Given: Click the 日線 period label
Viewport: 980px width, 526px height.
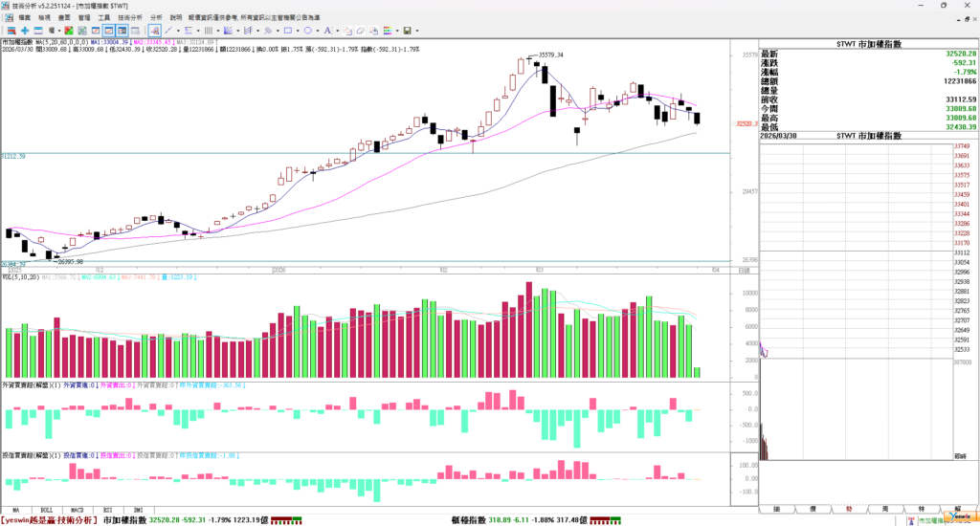Looking at the screenshot, I should [x=744, y=272].
